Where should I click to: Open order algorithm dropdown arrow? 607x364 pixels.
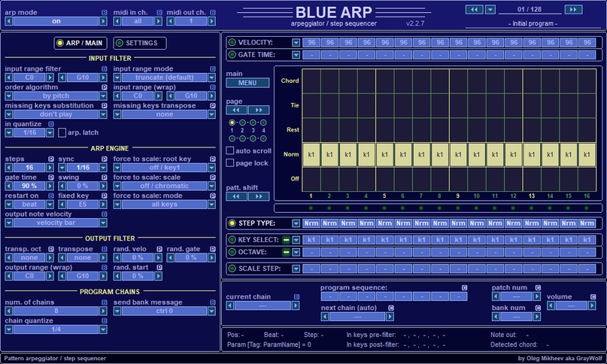click(103, 96)
